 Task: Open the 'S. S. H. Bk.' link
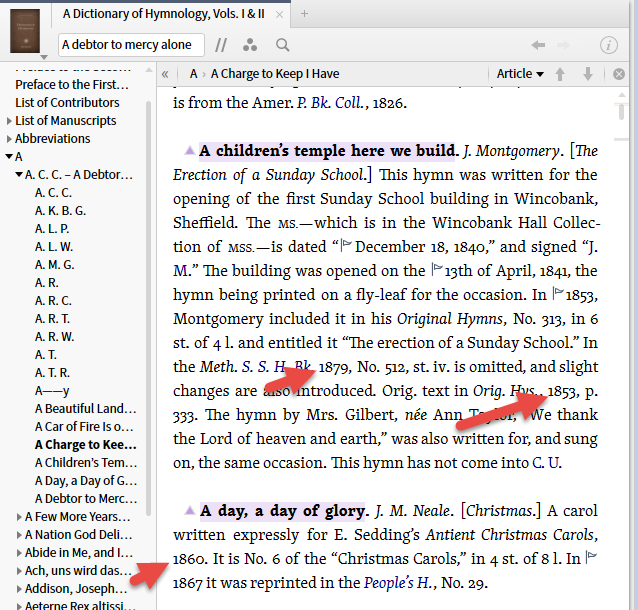276,367
